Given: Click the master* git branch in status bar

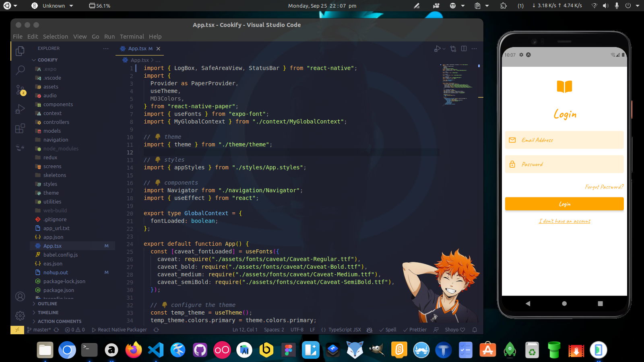Looking at the screenshot, I should tap(39, 330).
